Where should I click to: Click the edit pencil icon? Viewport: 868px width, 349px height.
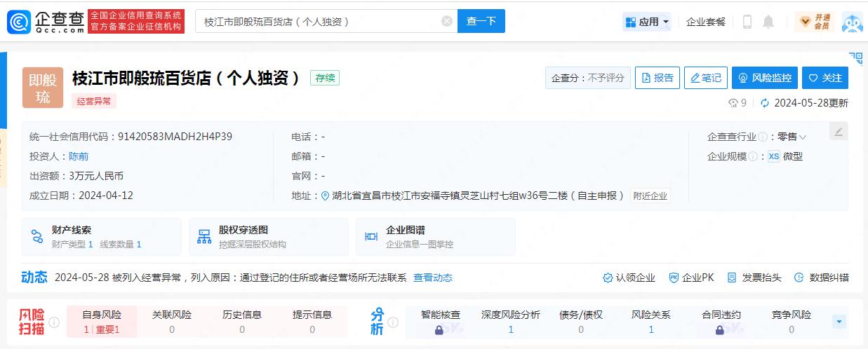pos(838,131)
